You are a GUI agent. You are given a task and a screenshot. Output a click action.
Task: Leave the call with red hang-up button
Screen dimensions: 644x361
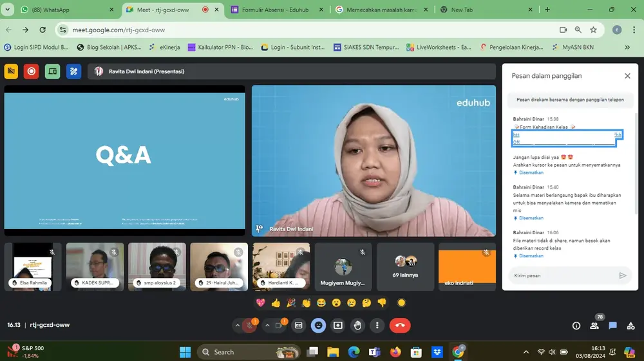click(400, 326)
